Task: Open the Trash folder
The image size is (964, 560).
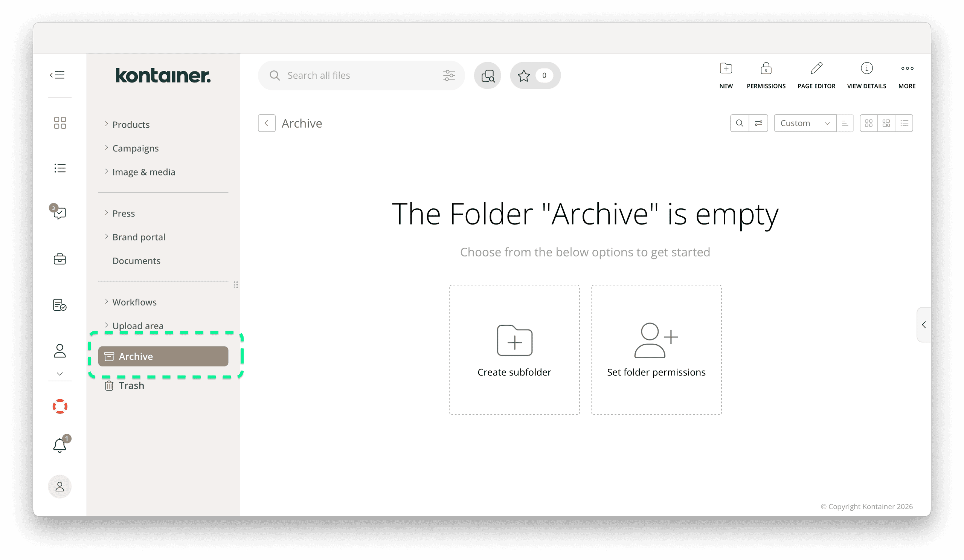Action: 131,385
